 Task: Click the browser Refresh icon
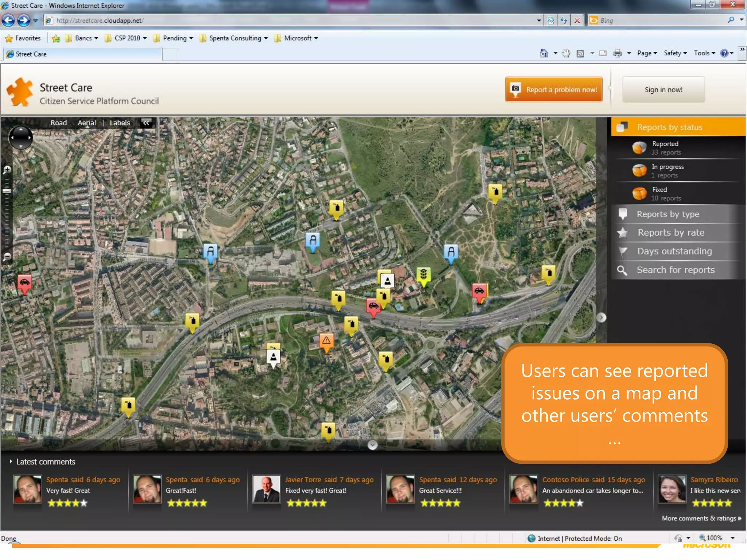pyautogui.click(x=564, y=20)
